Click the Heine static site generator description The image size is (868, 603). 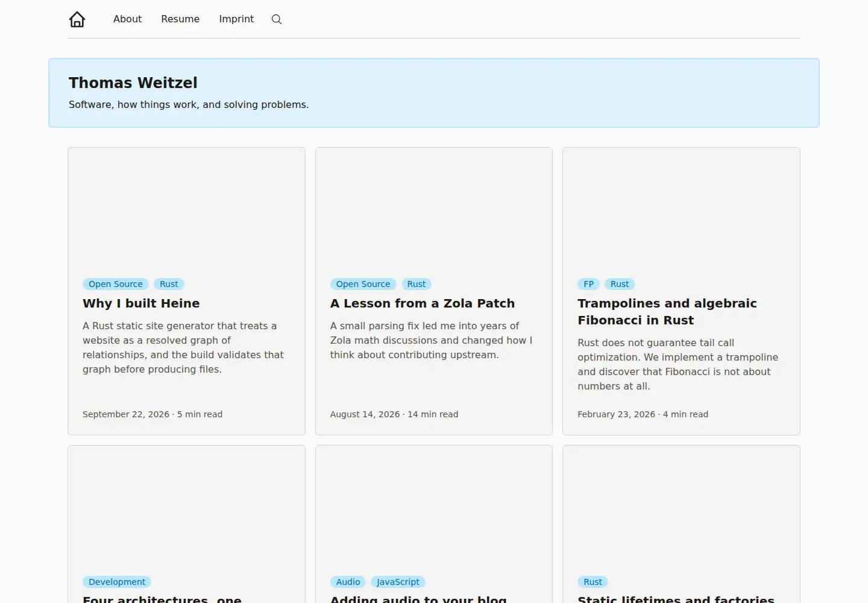click(x=183, y=347)
